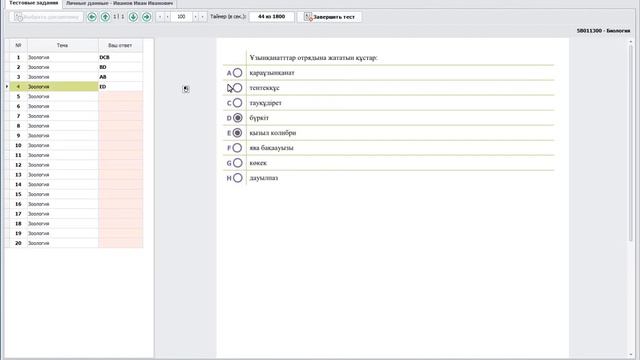Viewport: 640px width, 360px height.
Task: Click answer cell DCB for question 1
Action: [120, 58]
